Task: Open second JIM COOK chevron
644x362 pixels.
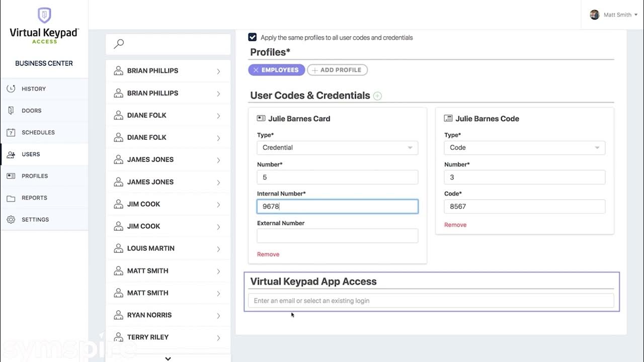Action: [218, 227]
